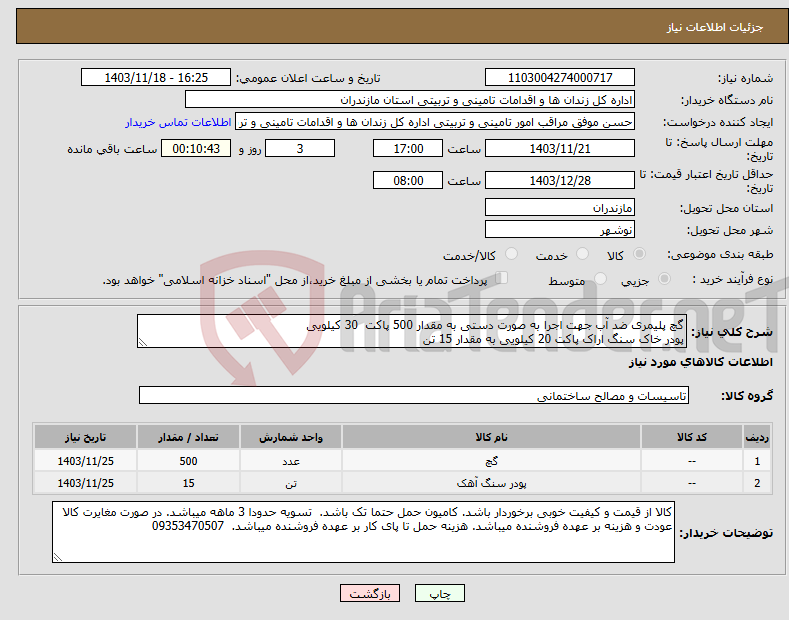This screenshot has height=620, width=789.
Task: Select the جزیی purchase type radio
Action: 664,279
